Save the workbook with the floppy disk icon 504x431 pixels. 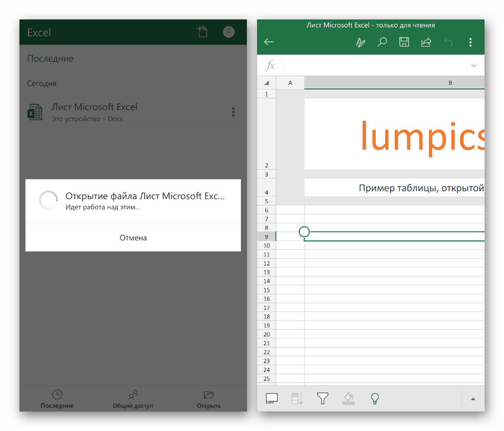(x=404, y=42)
